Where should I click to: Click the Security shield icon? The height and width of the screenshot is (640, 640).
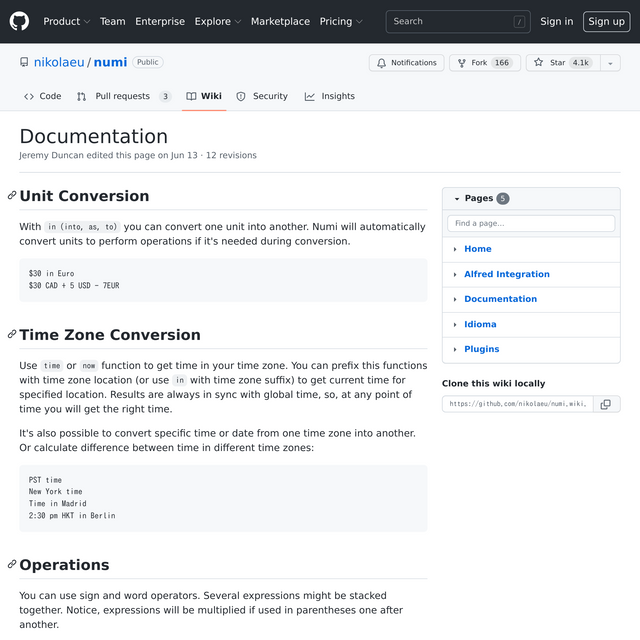pyautogui.click(x=241, y=96)
